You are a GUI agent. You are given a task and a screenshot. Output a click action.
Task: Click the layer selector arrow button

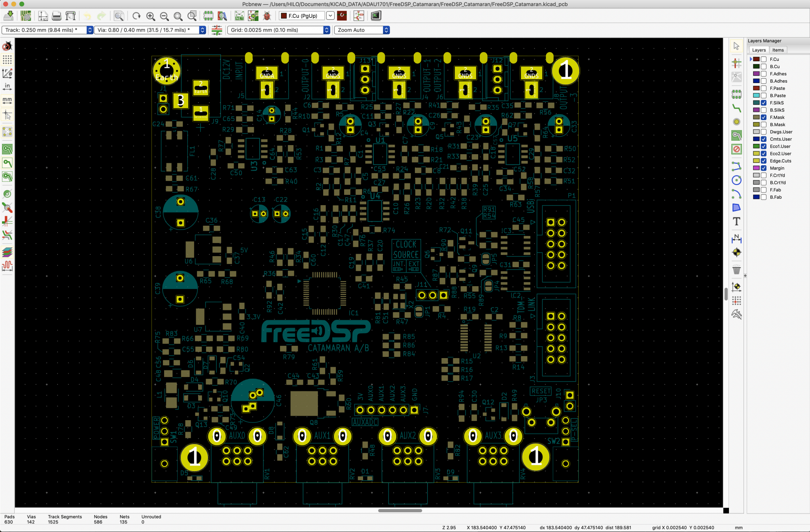(330, 16)
